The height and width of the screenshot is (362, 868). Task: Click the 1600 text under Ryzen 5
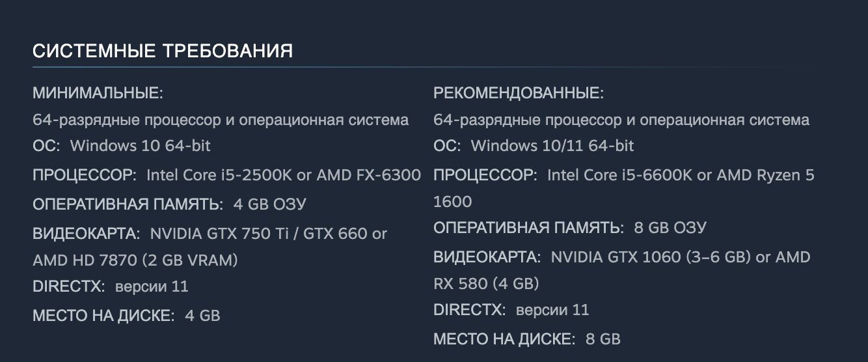pyautogui.click(x=453, y=202)
